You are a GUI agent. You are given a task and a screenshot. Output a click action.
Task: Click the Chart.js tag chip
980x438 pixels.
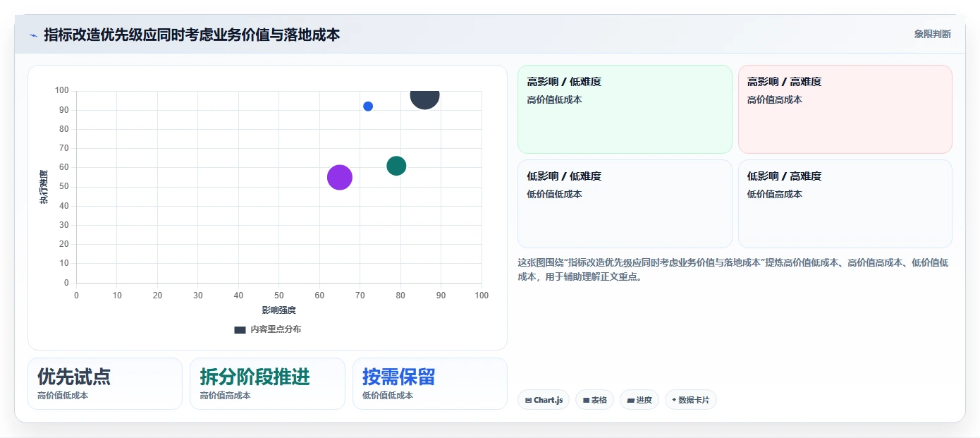tap(544, 400)
